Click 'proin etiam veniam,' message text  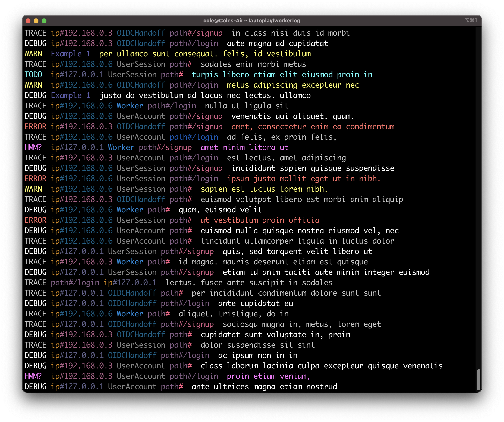(x=268, y=376)
